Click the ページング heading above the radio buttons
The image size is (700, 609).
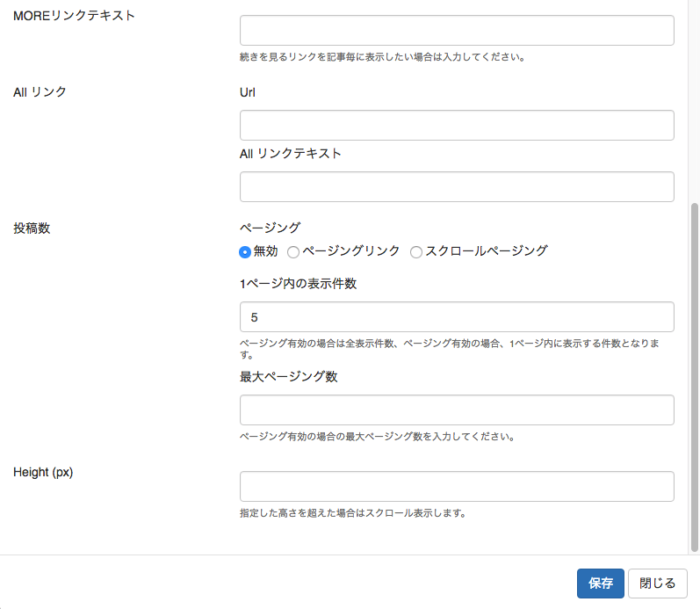pos(271,228)
